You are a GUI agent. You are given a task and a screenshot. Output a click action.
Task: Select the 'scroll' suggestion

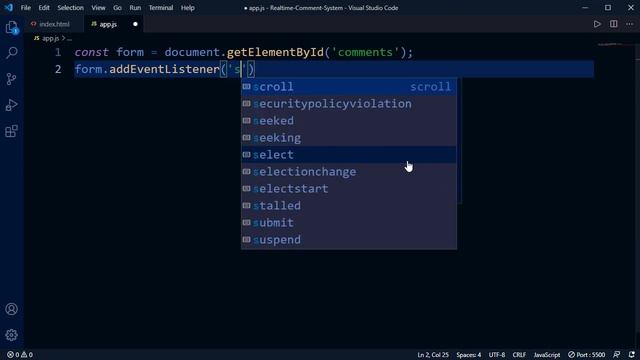pos(349,87)
